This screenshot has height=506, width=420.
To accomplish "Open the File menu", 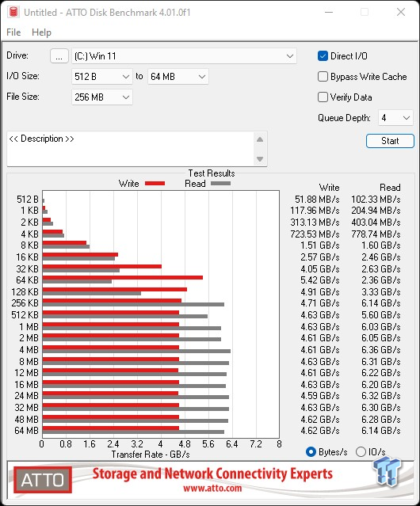I will [13, 32].
